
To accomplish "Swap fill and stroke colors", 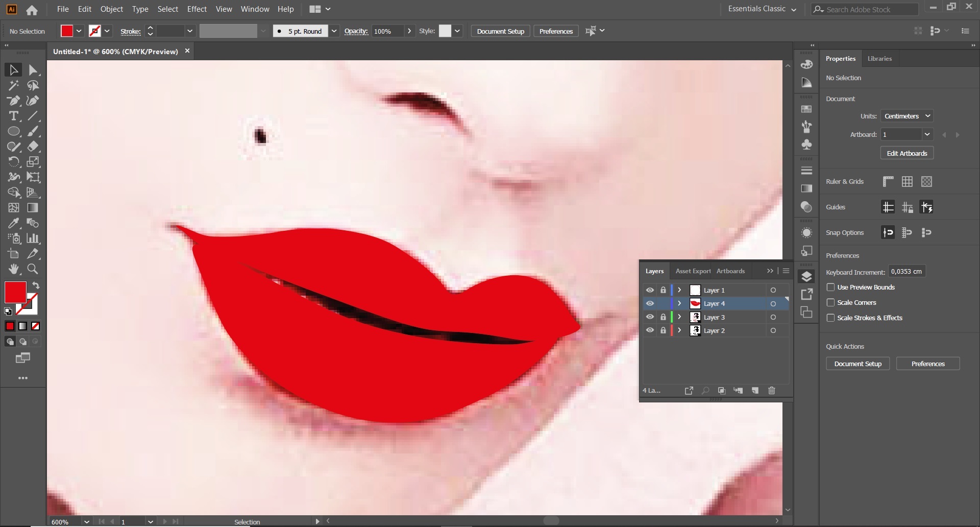I will click(x=36, y=285).
